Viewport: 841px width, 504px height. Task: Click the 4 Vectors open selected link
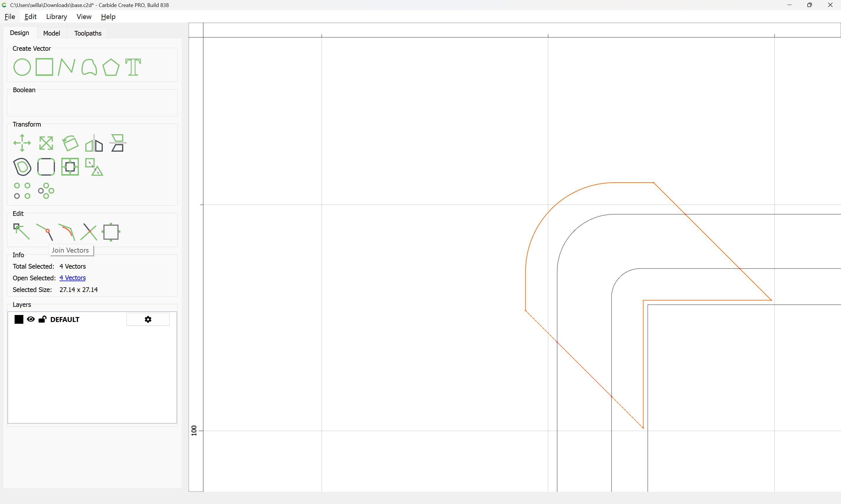(72, 278)
